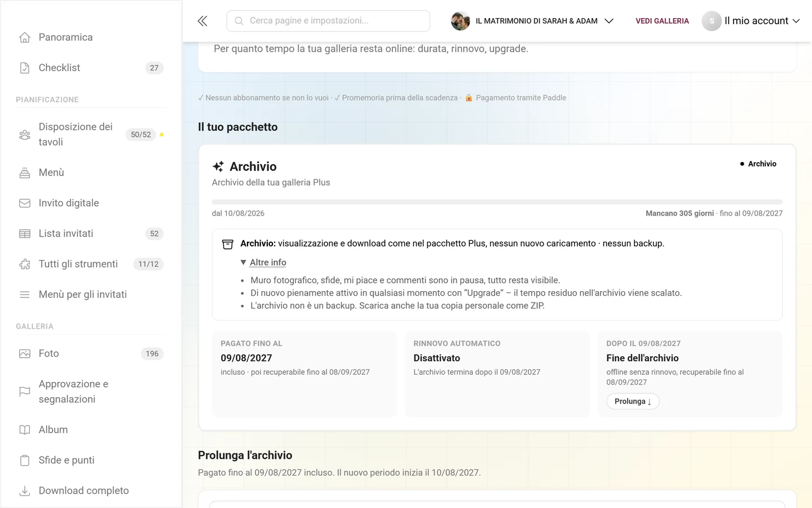Collapse sidebar with double chevron icon
The image size is (812, 508).
click(202, 21)
